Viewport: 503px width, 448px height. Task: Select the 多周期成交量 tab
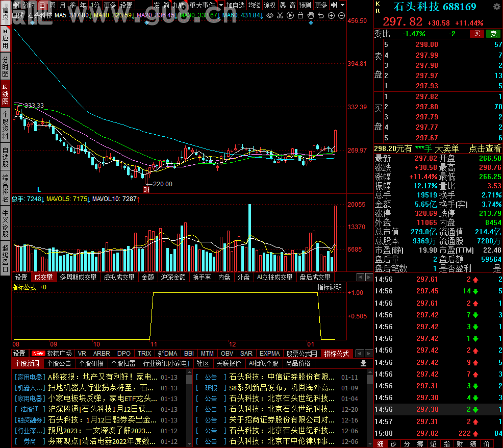[78, 277]
